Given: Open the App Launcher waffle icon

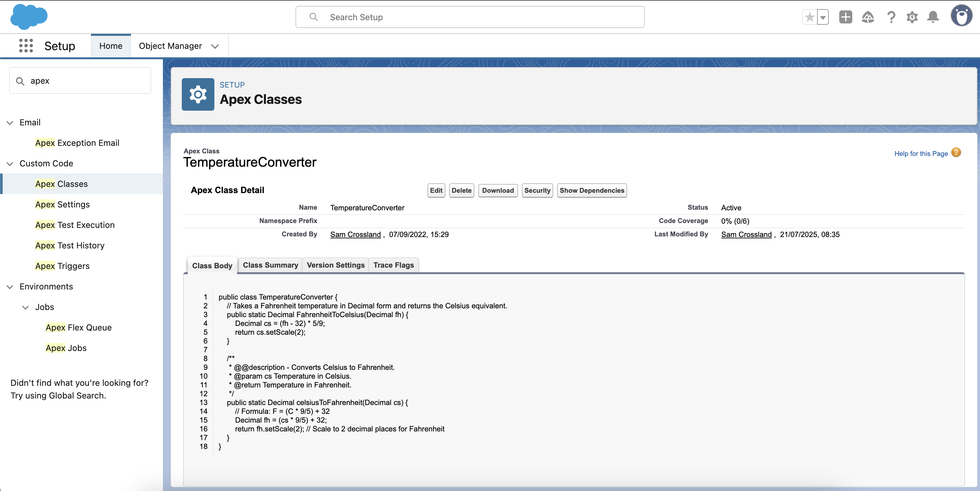Looking at the screenshot, I should [25, 45].
